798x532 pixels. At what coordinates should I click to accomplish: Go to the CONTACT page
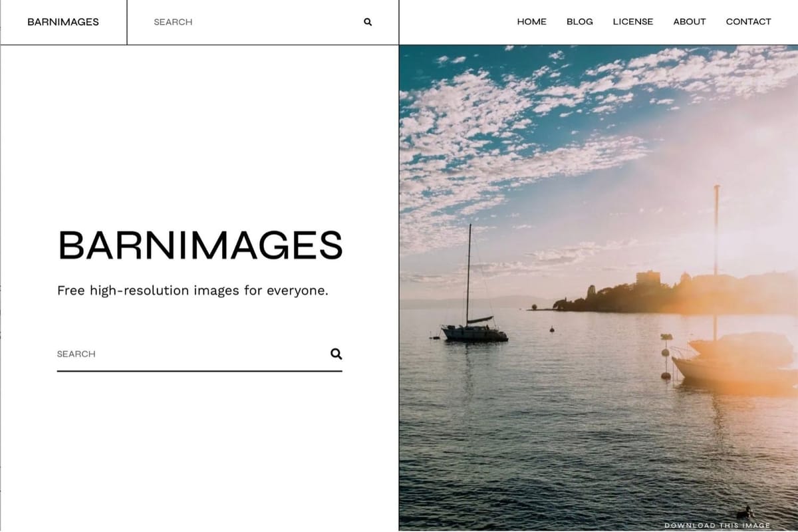(x=748, y=21)
